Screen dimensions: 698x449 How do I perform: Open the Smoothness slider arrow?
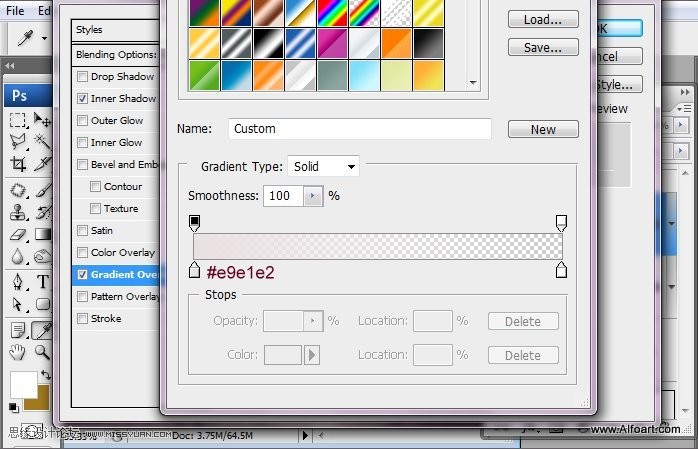click(x=313, y=196)
